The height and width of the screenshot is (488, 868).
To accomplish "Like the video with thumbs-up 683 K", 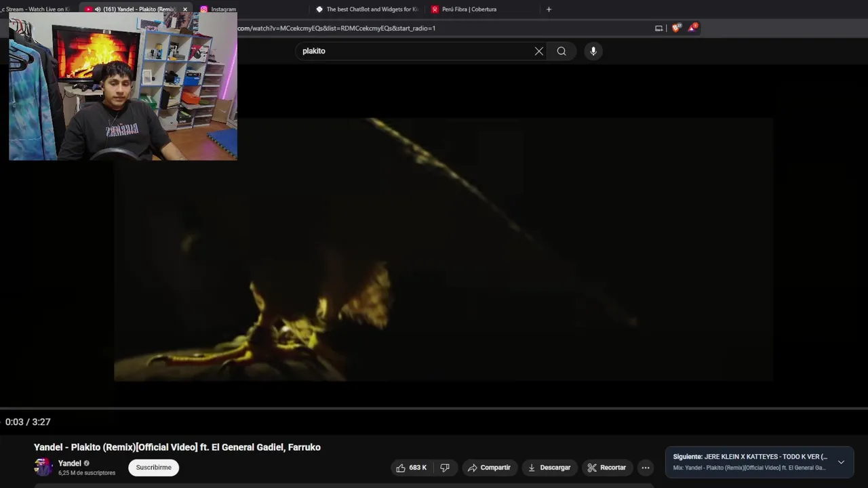I will (x=411, y=468).
